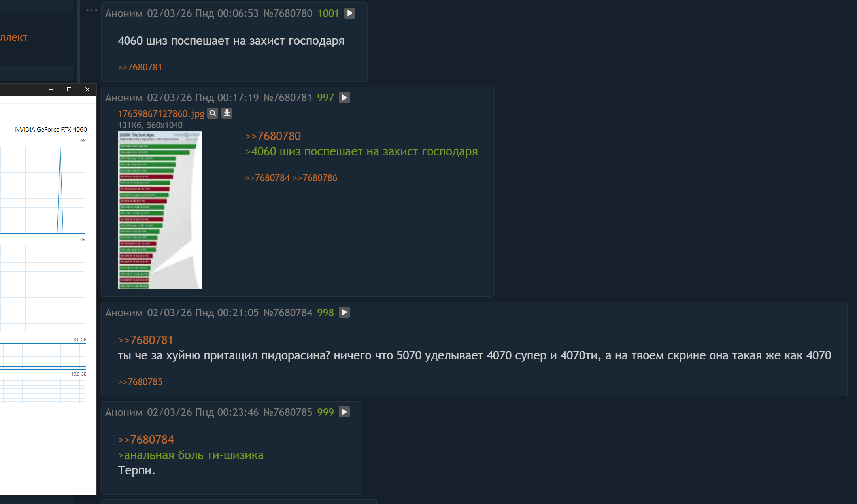Jump to reply >>7680784 below chart post
This screenshot has height=504, width=857.
tap(268, 178)
